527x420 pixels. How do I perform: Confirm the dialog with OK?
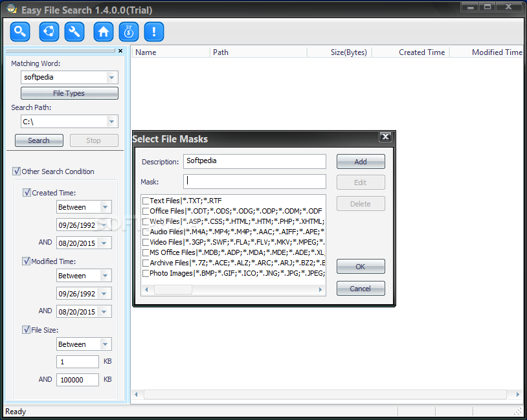coord(361,267)
